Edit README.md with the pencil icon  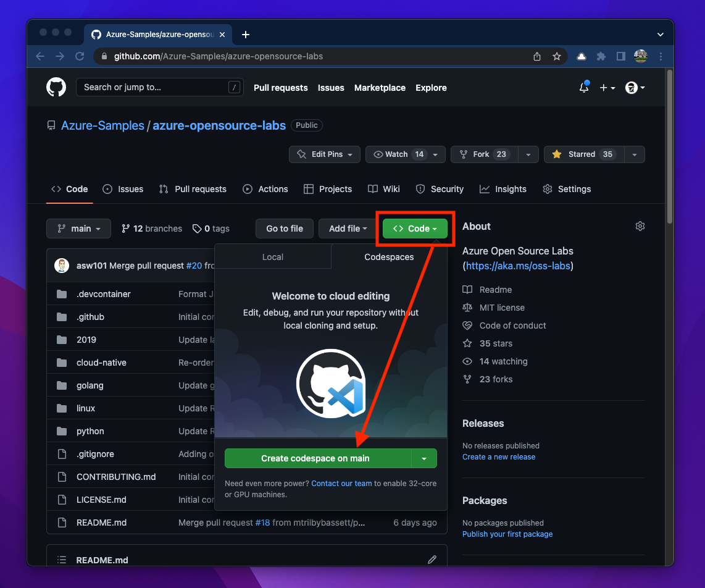tap(432, 560)
